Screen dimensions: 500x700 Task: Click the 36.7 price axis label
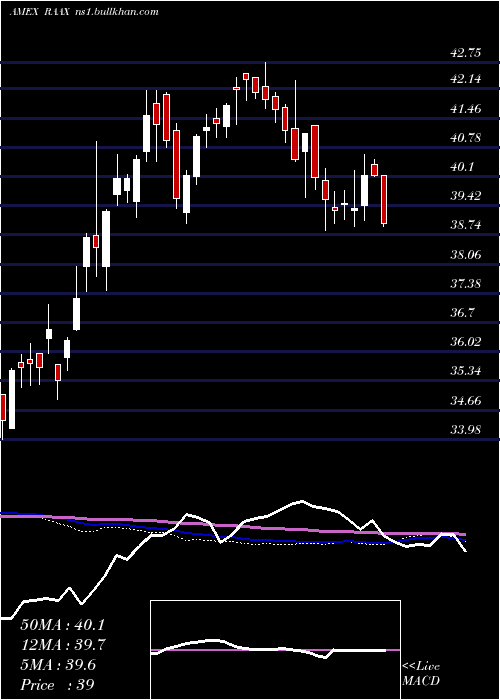(462, 312)
